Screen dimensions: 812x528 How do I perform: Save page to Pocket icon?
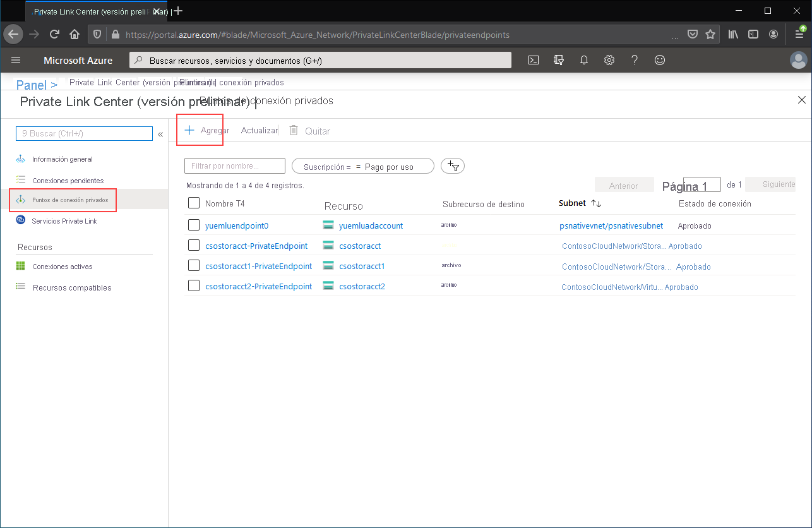(693, 34)
